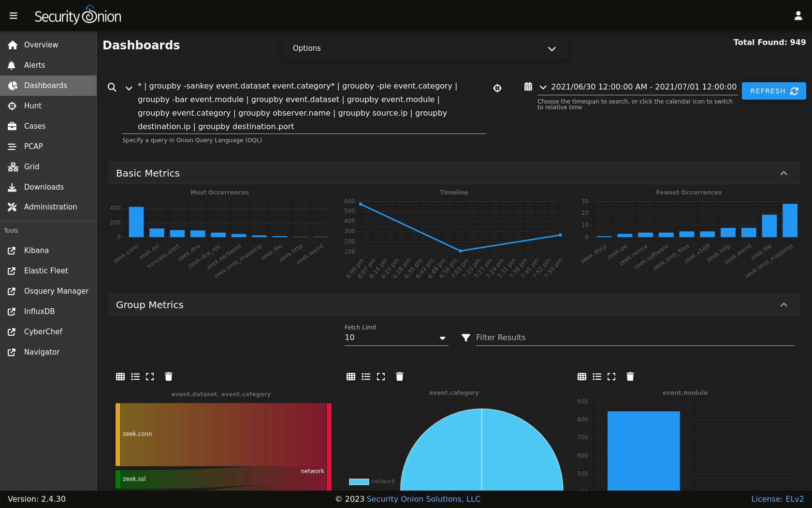Click the crosshair target icon beside the query
812x508 pixels.
497,88
